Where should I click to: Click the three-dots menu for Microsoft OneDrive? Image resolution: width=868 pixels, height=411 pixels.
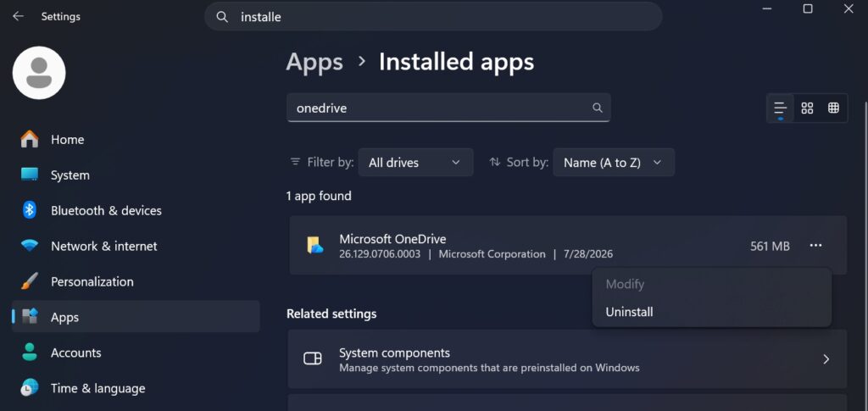816,246
